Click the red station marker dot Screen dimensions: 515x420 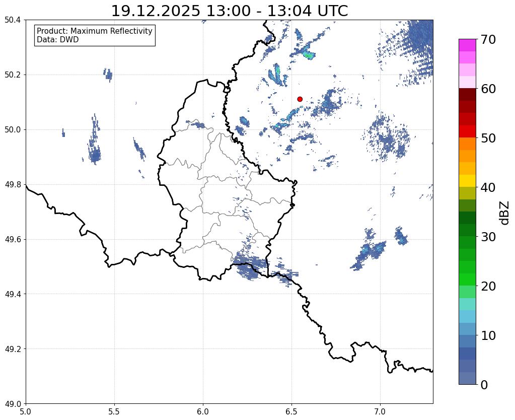point(300,99)
